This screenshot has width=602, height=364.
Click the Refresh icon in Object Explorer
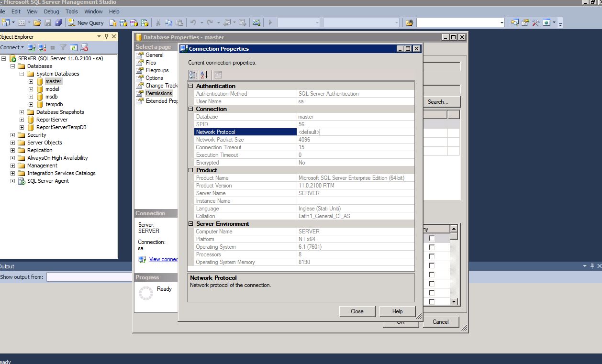pos(74,47)
